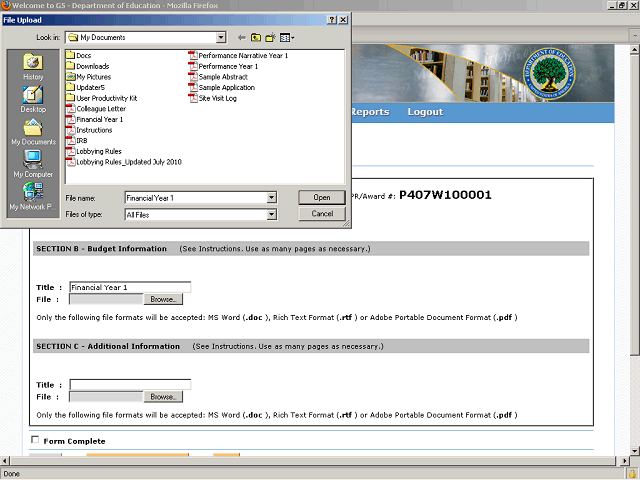
Task: Expand the File name dropdown arrow
Action: click(271, 198)
